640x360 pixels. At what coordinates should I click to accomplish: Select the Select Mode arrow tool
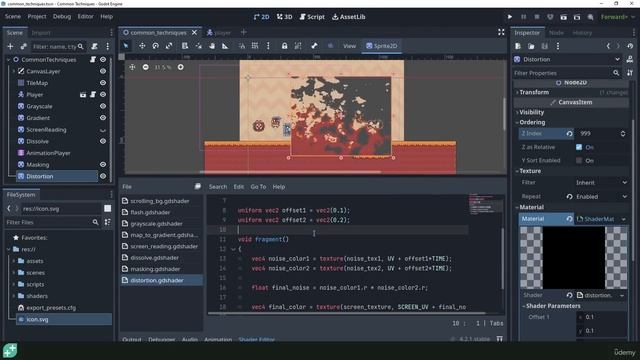coord(126,46)
